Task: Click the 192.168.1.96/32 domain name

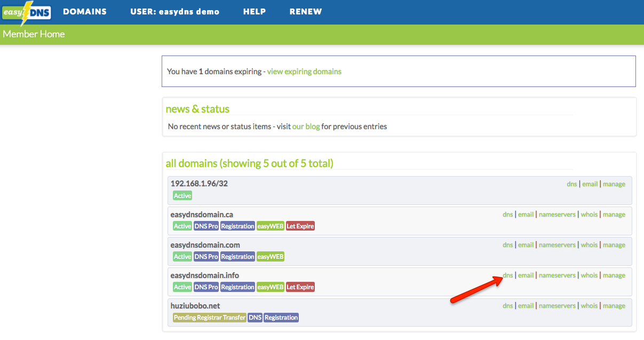Action: point(199,184)
